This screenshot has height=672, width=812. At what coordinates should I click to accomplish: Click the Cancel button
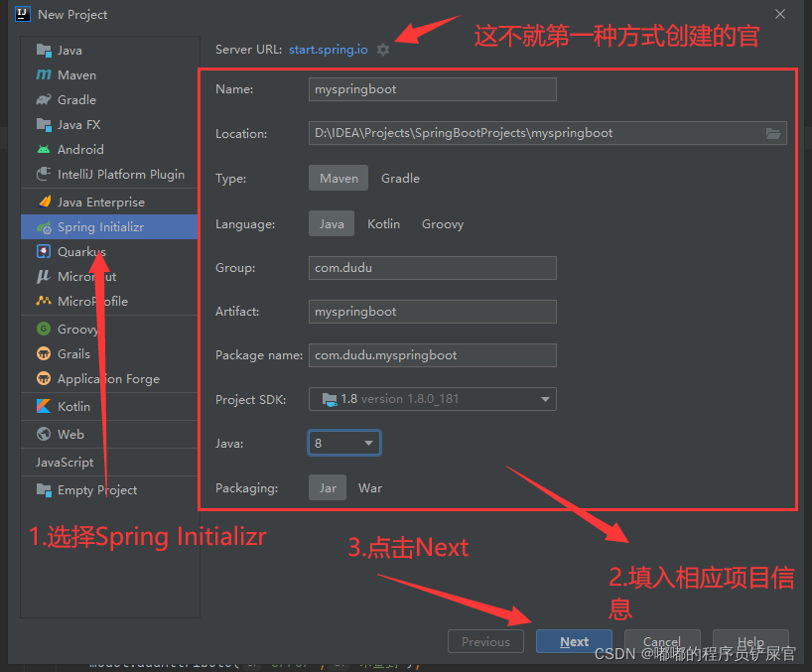coord(662,641)
